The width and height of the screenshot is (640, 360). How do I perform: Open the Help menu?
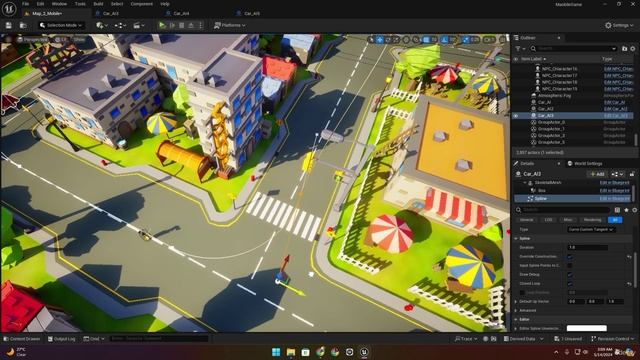click(165, 4)
